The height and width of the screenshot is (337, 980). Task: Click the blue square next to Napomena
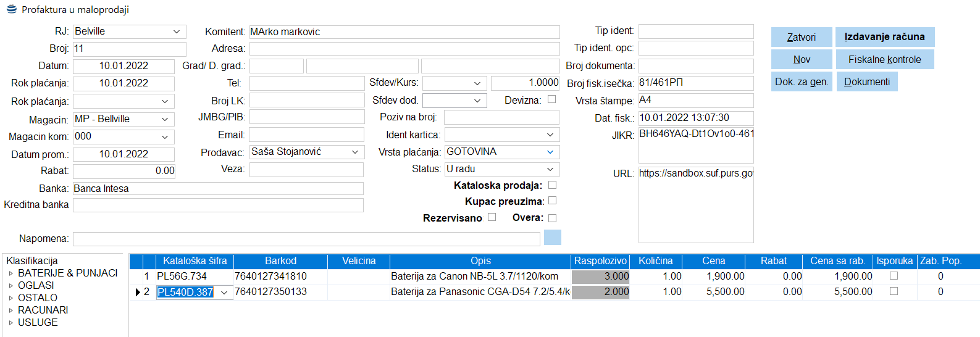[x=552, y=238]
